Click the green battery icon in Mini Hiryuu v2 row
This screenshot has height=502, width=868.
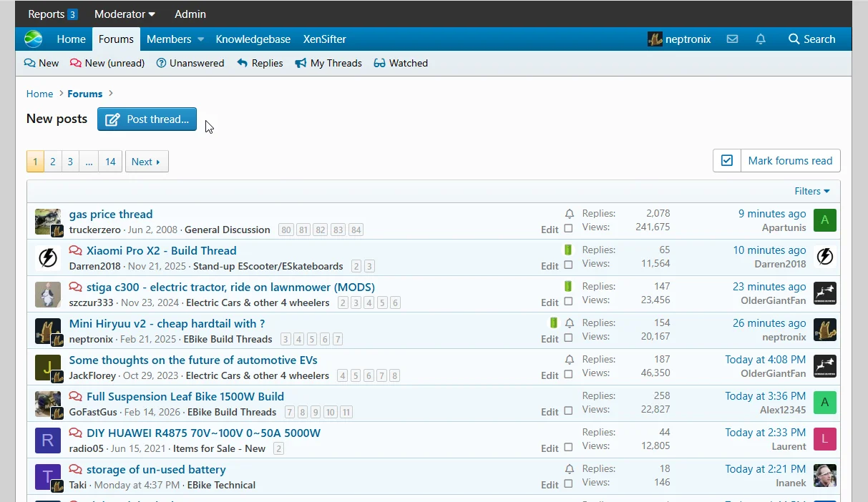click(x=553, y=323)
